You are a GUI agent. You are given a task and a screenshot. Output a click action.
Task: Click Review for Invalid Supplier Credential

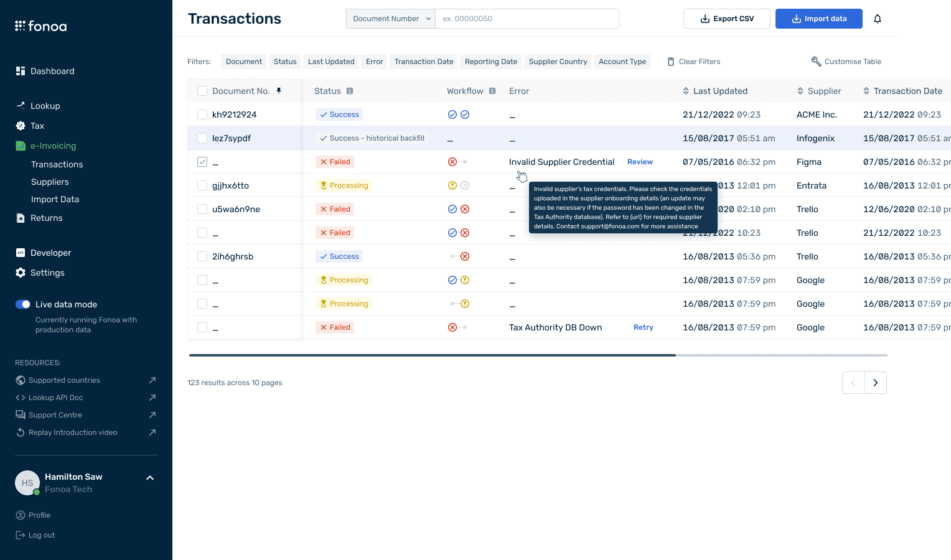click(x=640, y=162)
